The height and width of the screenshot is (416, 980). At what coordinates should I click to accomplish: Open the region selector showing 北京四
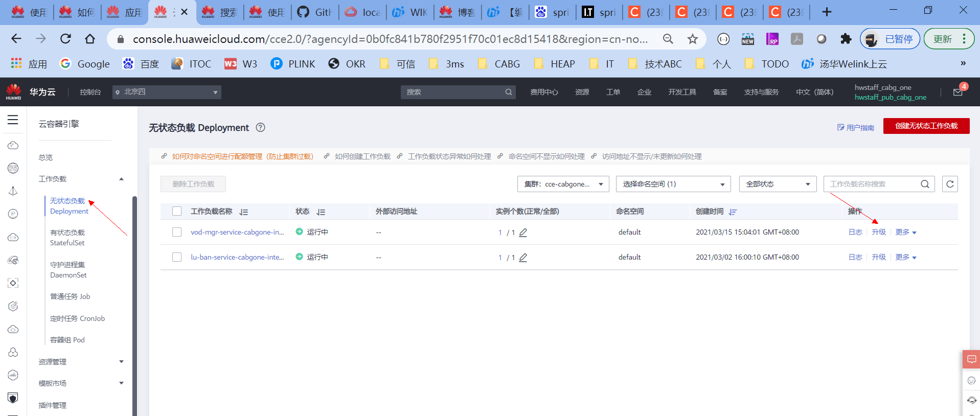point(167,92)
